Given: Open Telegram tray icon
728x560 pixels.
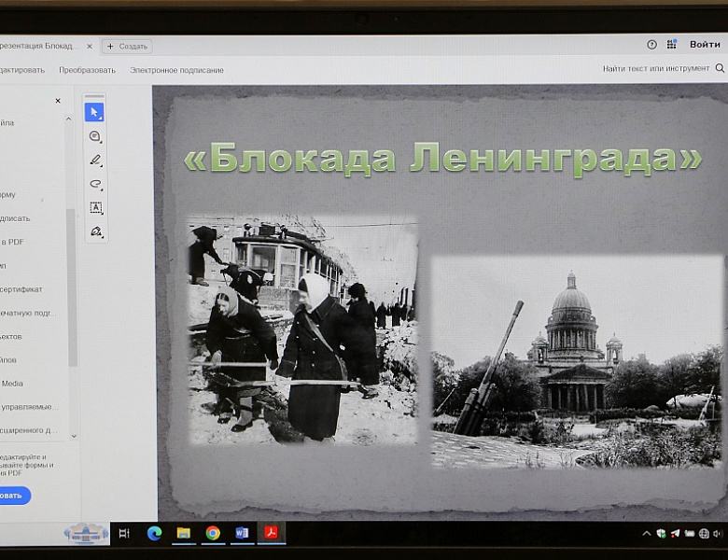Looking at the screenshot, I should pyautogui.click(x=675, y=534).
